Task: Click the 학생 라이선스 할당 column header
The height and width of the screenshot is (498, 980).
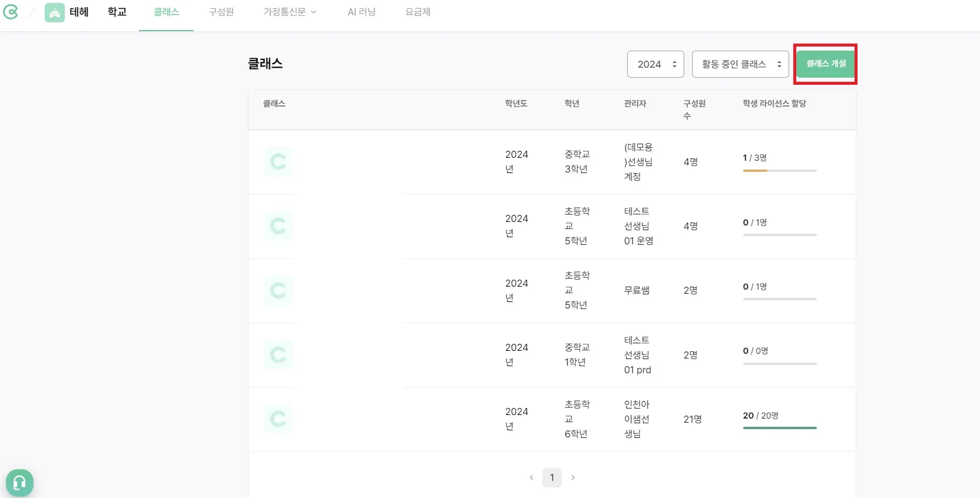Action: click(x=774, y=104)
